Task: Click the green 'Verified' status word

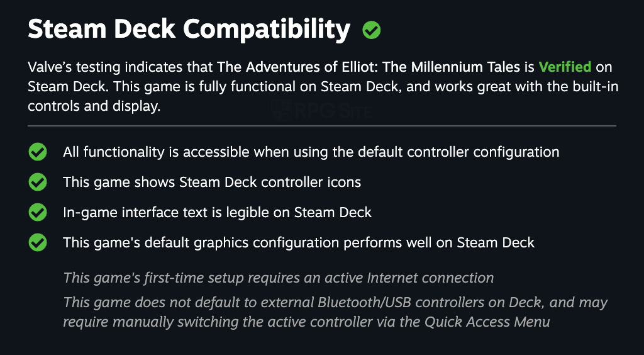Action: 565,67
